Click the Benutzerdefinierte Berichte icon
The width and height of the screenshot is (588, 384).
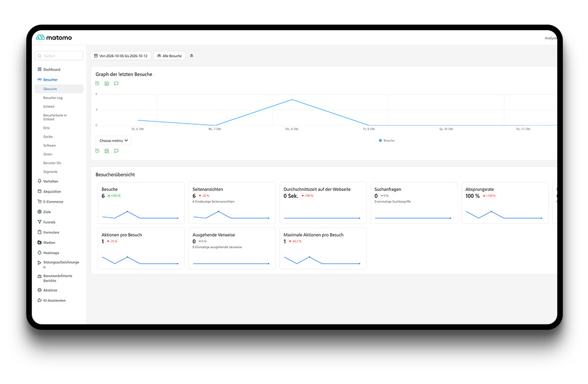click(x=39, y=276)
